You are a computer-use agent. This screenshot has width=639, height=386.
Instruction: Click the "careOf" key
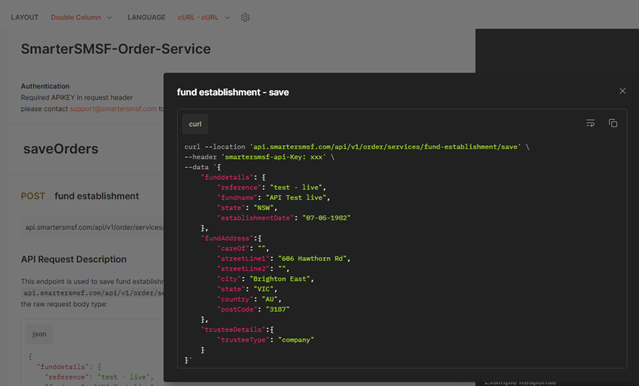click(233, 249)
